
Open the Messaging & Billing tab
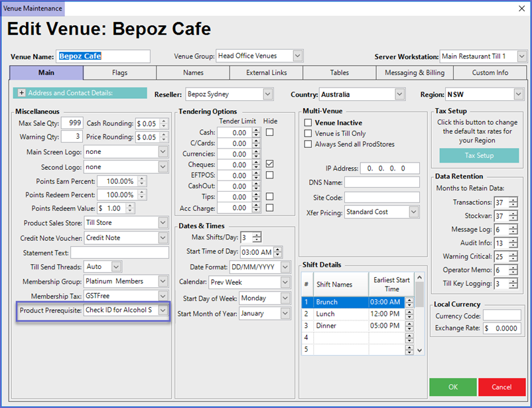point(415,73)
